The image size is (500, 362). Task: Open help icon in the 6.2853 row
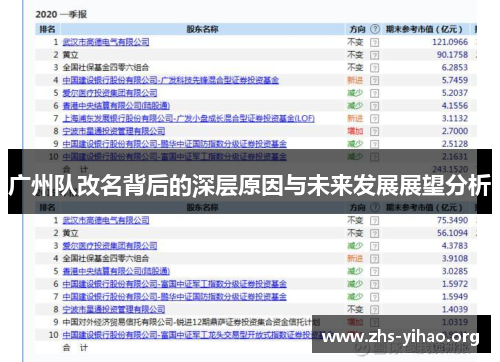[375, 68]
